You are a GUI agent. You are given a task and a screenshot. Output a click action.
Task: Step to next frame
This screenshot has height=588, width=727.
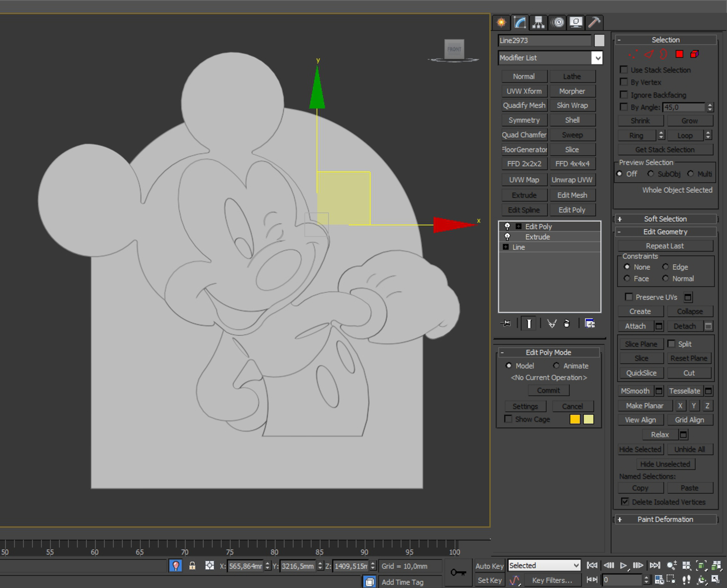coord(638,565)
